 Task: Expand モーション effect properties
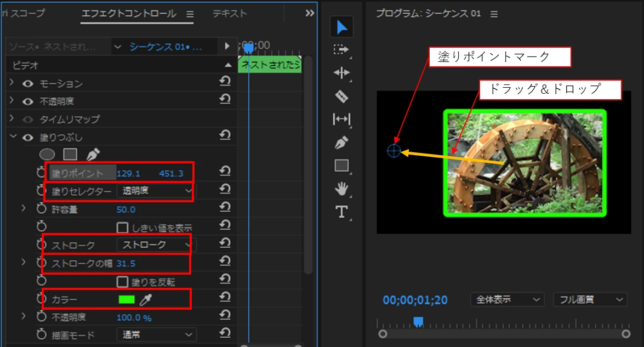point(12,83)
